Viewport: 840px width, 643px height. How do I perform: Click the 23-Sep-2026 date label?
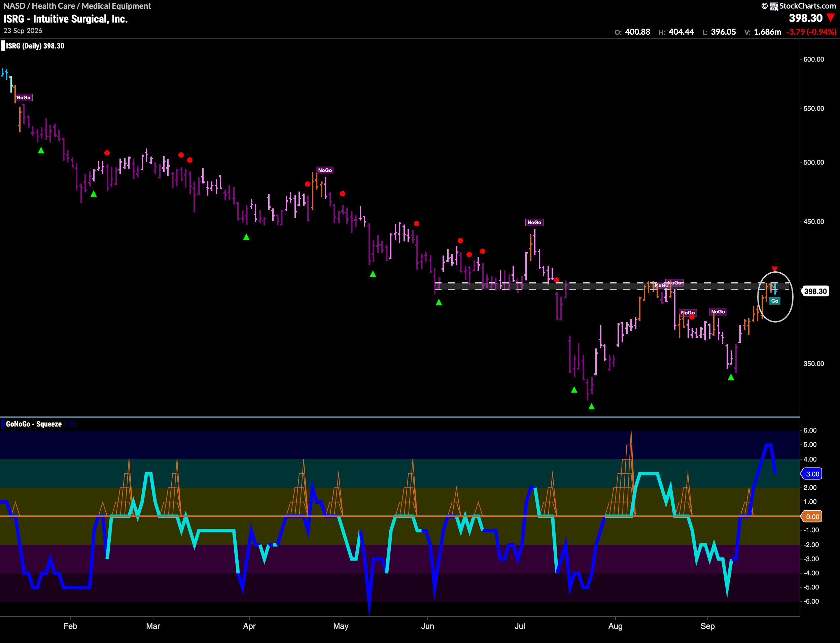(23, 31)
